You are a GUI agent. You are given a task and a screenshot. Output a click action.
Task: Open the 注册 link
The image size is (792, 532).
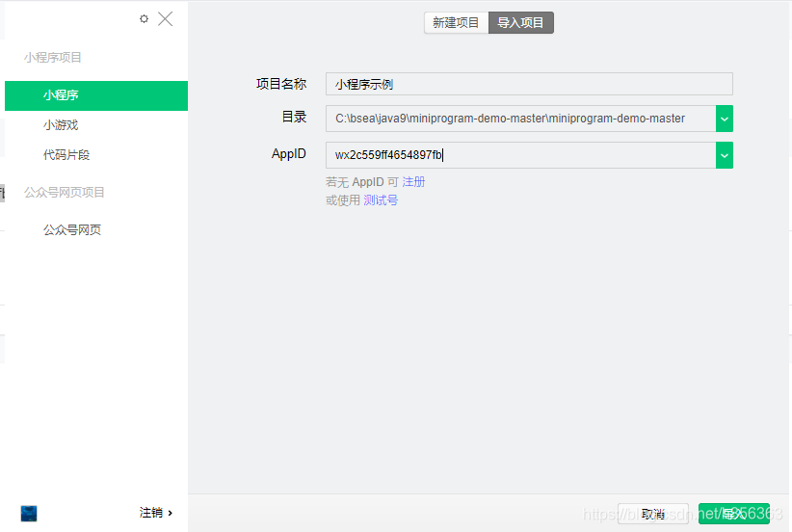pos(413,182)
